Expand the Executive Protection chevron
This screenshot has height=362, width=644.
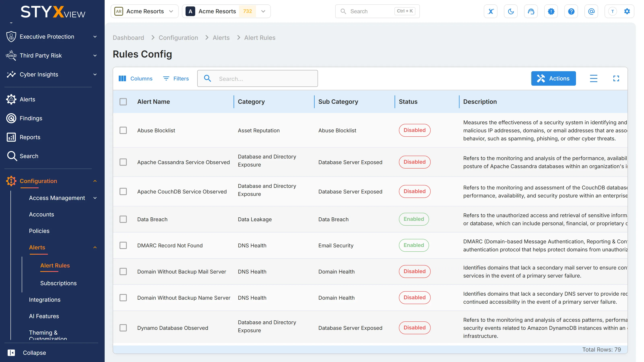[x=95, y=37]
